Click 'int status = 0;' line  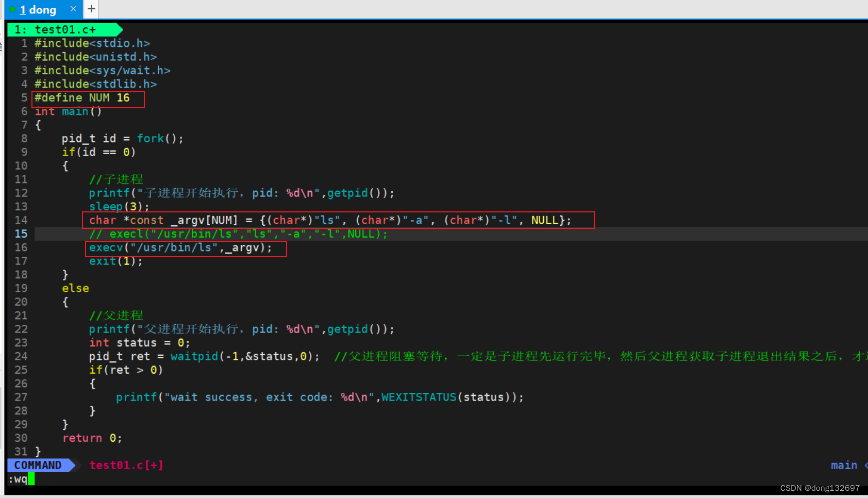(139, 343)
